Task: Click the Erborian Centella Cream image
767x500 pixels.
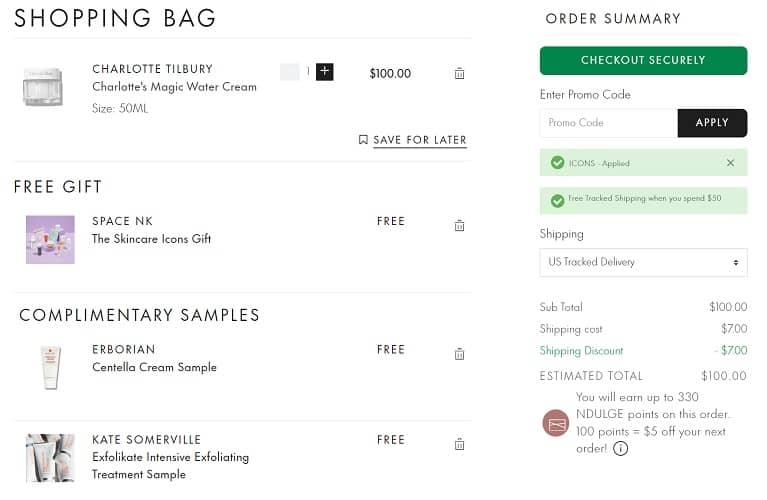Action: tap(50, 367)
